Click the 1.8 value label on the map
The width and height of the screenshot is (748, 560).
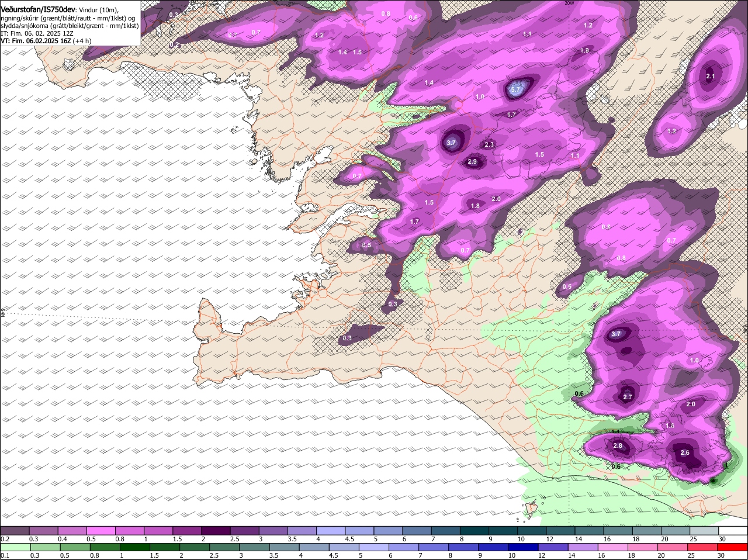[x=475, y=206]
